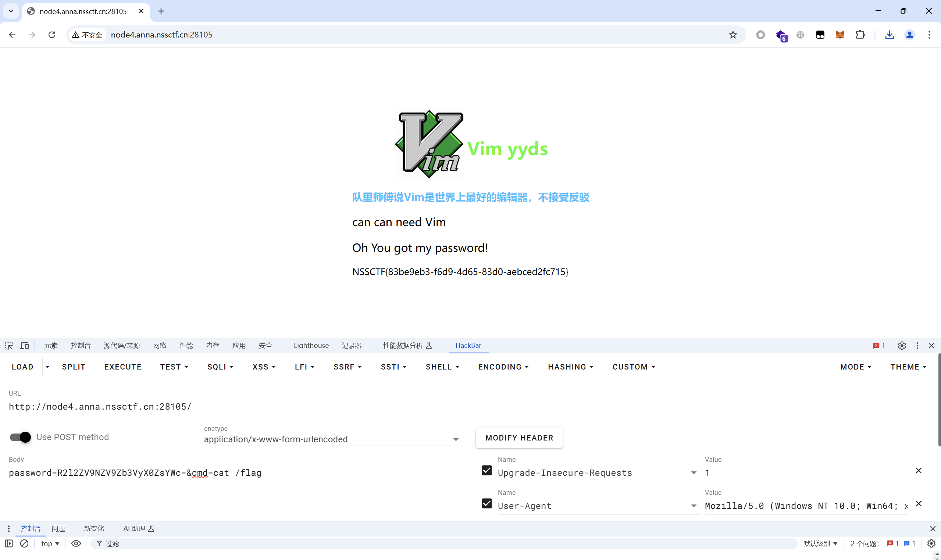Open the LFI dropdown

tap(304, 367)
